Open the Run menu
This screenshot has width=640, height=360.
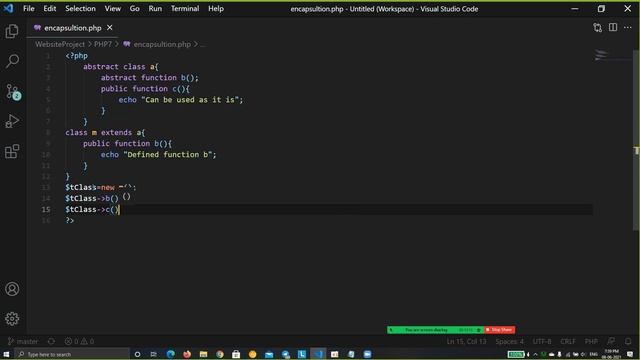[x=155, y=9]
